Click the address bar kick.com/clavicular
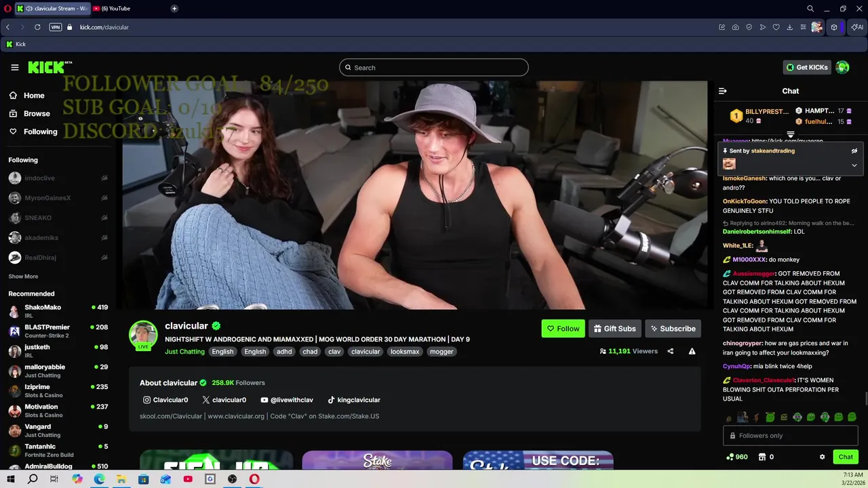This screenshot has width=868, height=488. pos(104,27)
